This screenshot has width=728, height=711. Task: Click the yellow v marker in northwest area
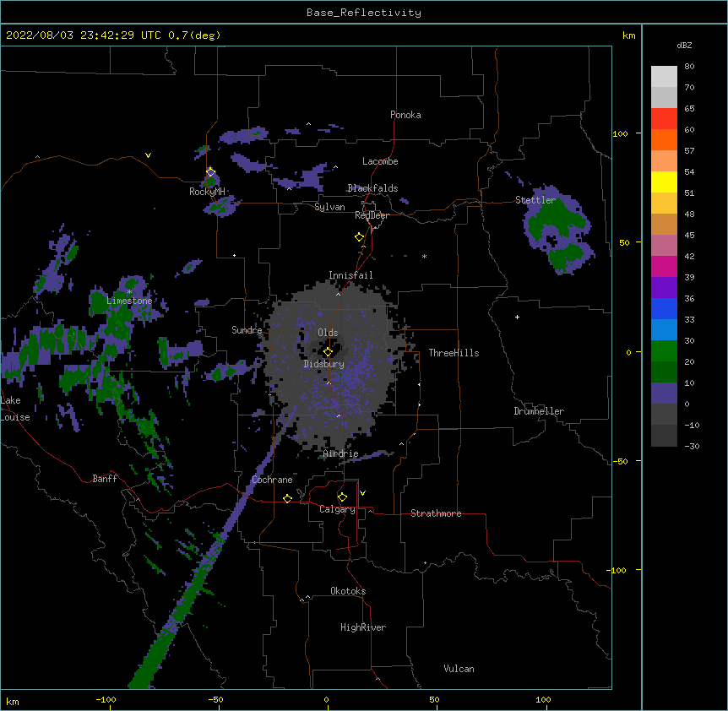pos(148,155)
